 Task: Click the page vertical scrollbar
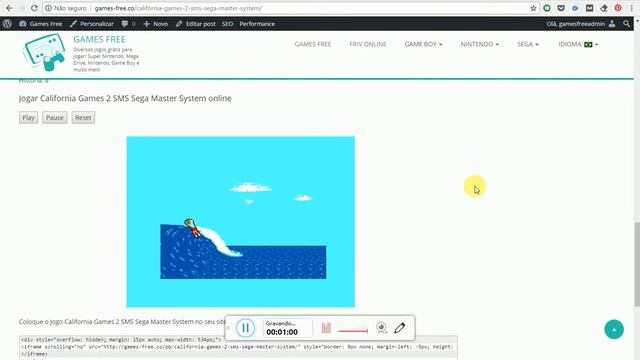[x=637, y=264]
